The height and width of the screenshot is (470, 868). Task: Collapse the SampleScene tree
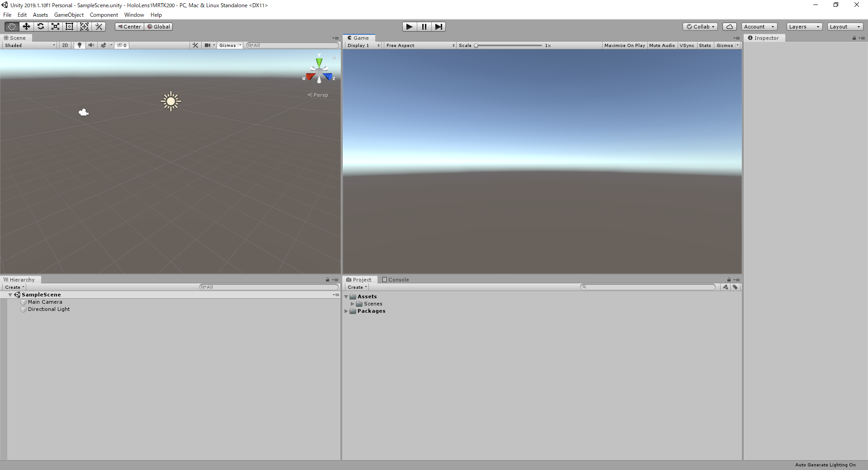[10, 295]
